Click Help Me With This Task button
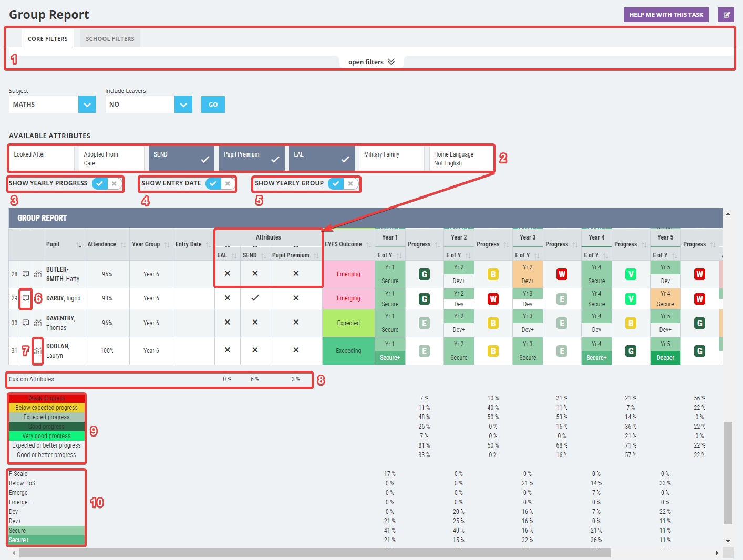This screenshot has height=560, width=743. click(666, 15)
